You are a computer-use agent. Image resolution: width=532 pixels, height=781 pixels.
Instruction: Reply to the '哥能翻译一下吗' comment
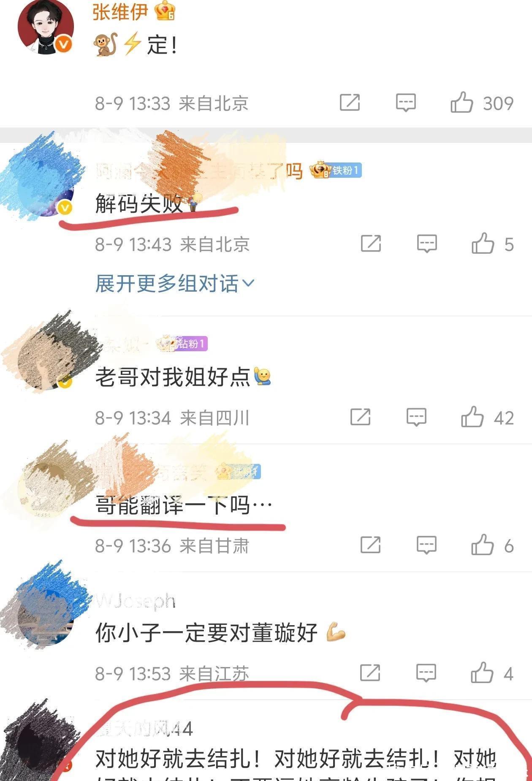tap(426, 545)
